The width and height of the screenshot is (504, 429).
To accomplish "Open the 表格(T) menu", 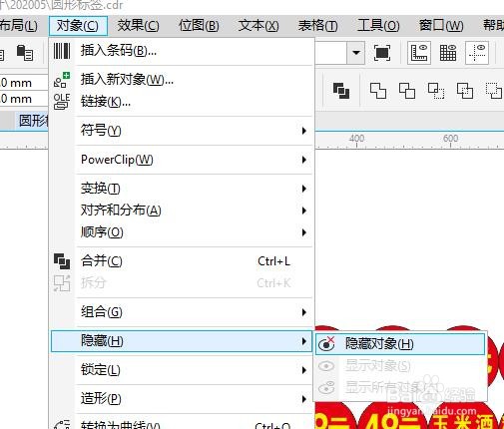I will [317, 26].
